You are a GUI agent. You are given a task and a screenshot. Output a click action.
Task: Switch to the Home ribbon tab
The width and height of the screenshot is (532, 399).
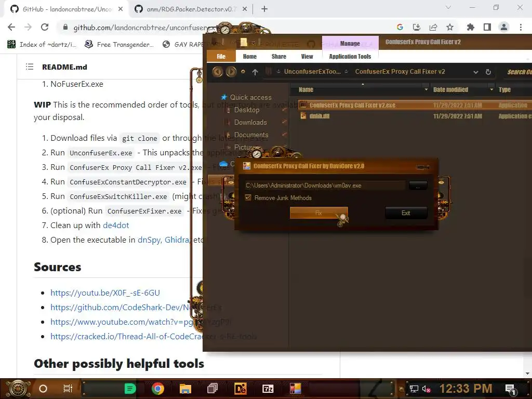point(250,56)
